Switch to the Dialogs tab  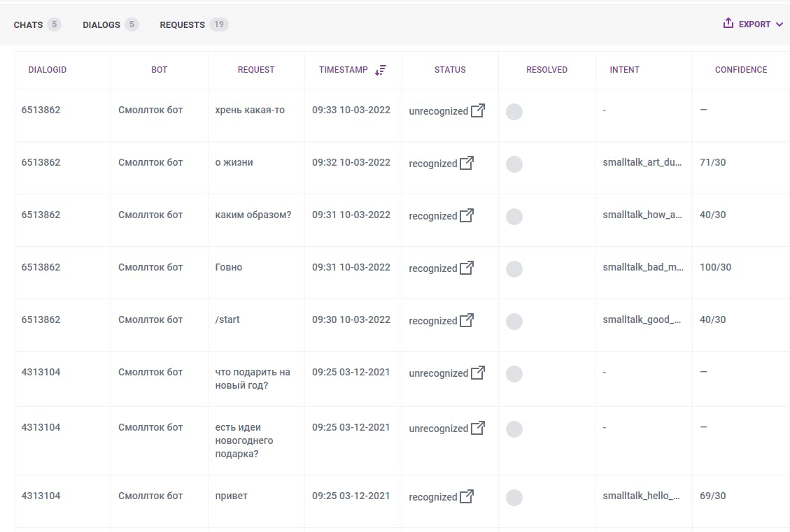[x=101, y=24]
